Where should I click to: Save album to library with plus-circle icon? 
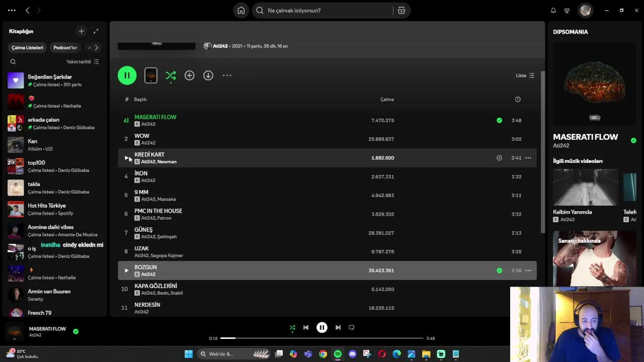189,75
